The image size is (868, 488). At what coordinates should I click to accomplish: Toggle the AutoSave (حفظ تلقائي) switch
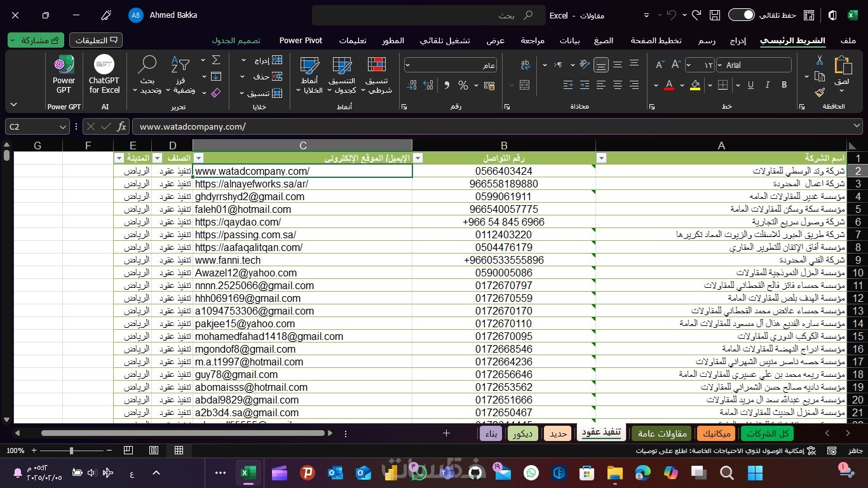pyautogui.click(x=741, y=15)
